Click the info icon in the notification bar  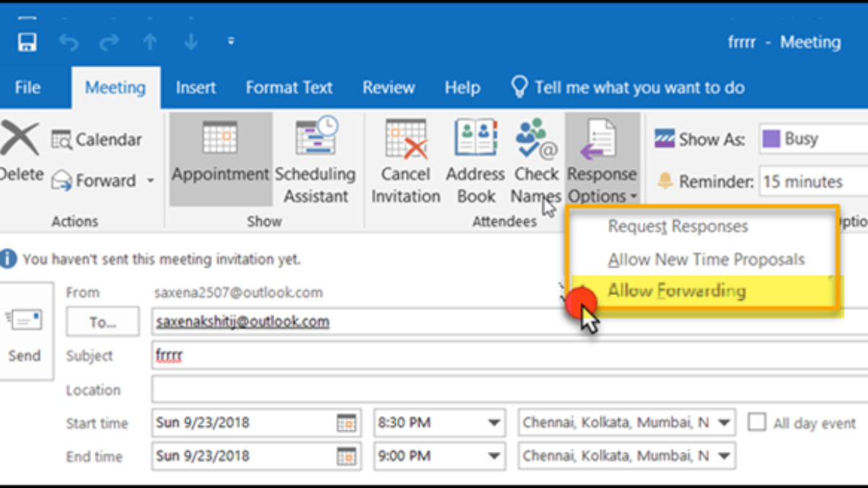(9, 258)
